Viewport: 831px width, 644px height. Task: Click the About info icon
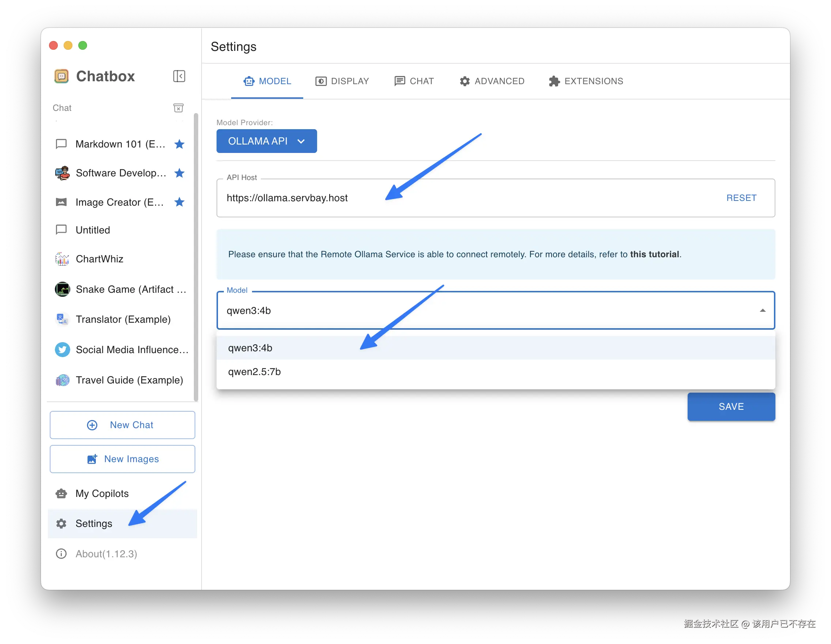[61, 554]
